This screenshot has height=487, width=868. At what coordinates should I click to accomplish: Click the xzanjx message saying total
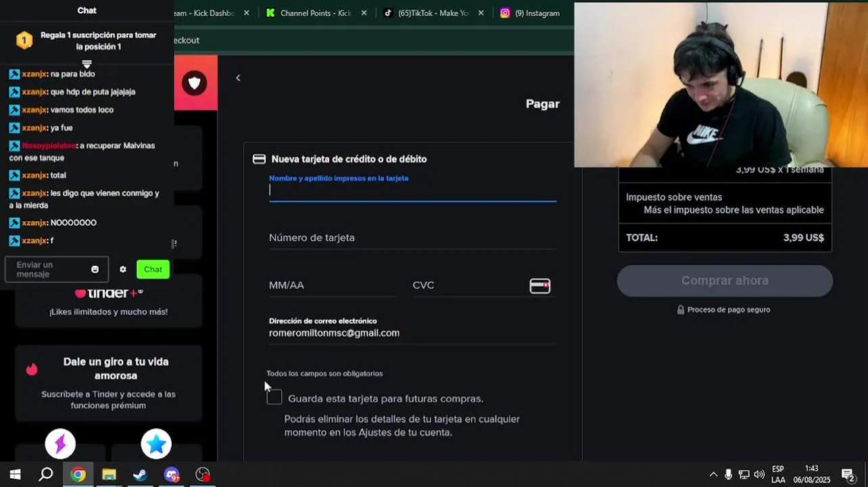[38, 175]
